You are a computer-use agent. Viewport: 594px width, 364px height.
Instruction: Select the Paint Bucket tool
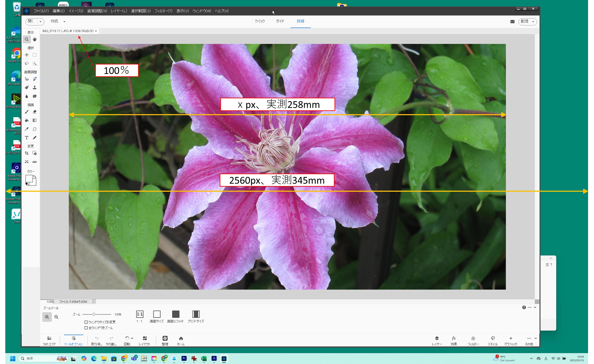click(27, 120)
